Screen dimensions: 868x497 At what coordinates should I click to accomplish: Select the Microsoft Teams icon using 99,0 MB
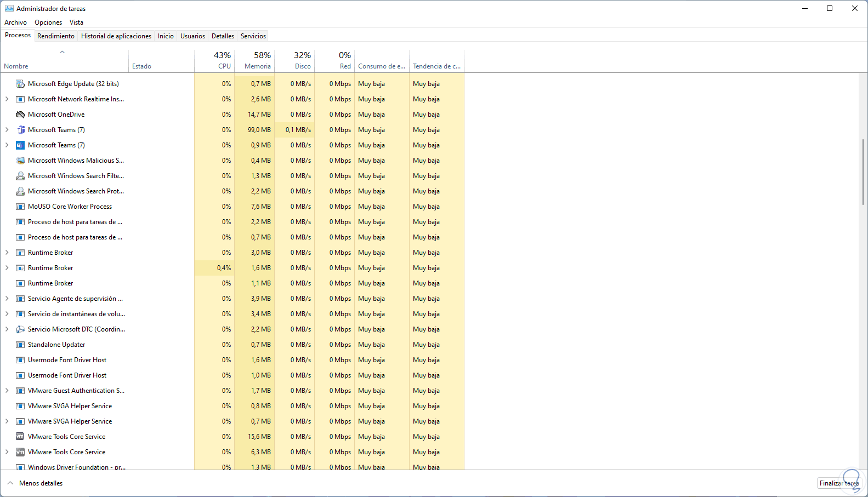[x=20, y=130]
